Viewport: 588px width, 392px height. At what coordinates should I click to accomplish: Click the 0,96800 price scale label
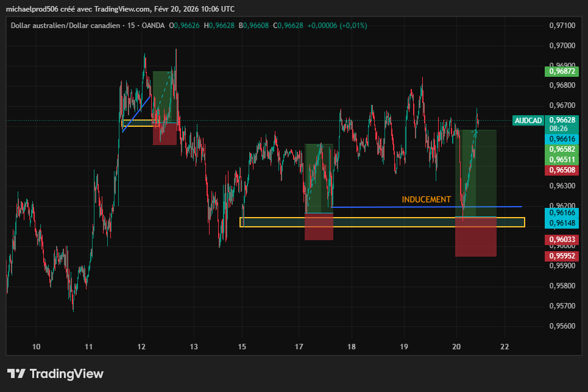562,85
